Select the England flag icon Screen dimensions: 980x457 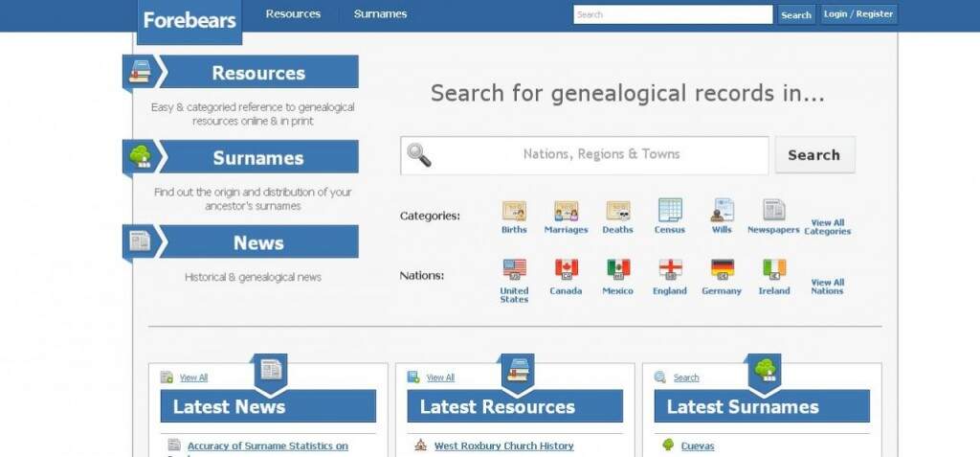(x=670, y=269)
